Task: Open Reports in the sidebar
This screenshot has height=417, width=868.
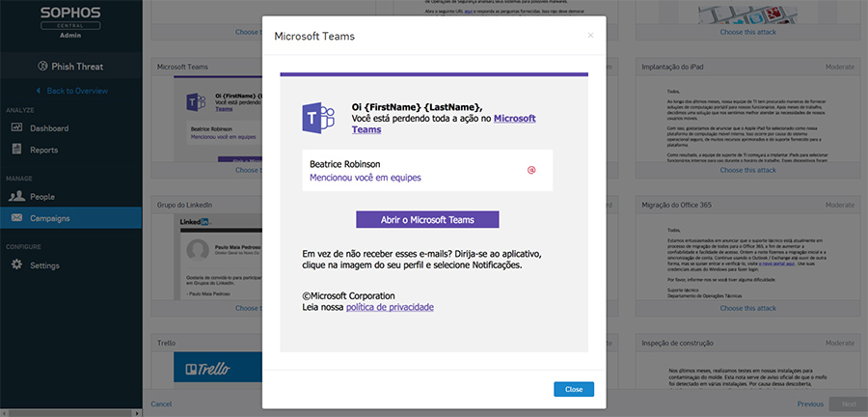Action: pos(70,150)
